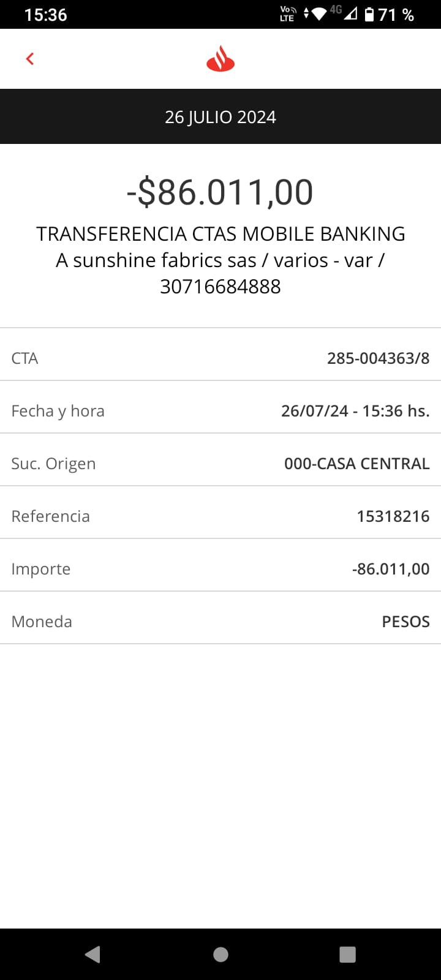Tap the Moneda PESOS row
This screenshot has height=980, width=441.
coord(221,622)
